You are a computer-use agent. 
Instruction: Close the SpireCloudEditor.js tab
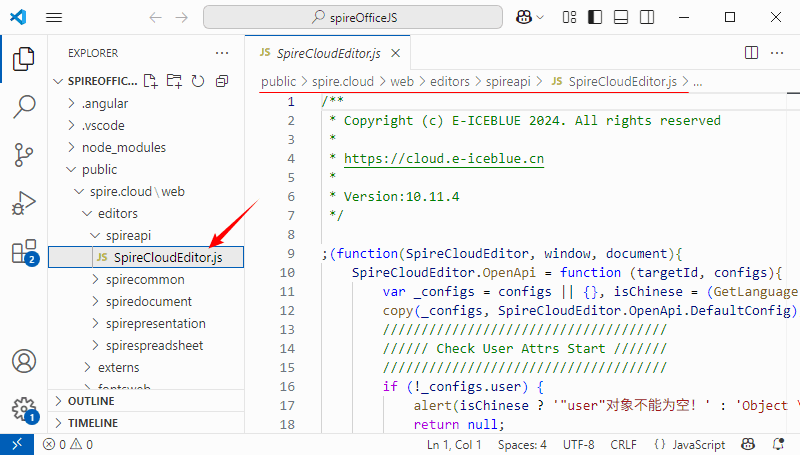pos(395,53)
